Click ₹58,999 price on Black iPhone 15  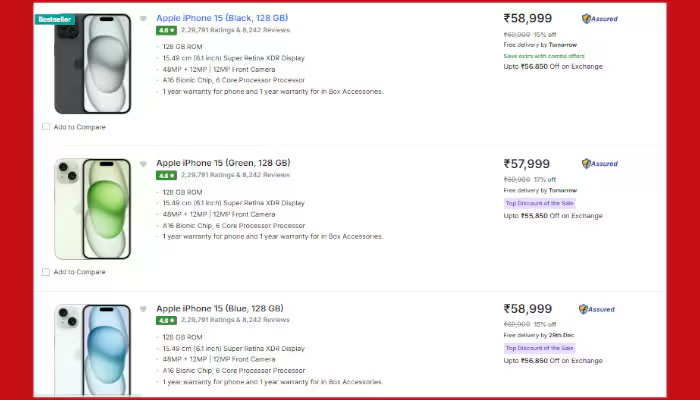click(528, 18)
